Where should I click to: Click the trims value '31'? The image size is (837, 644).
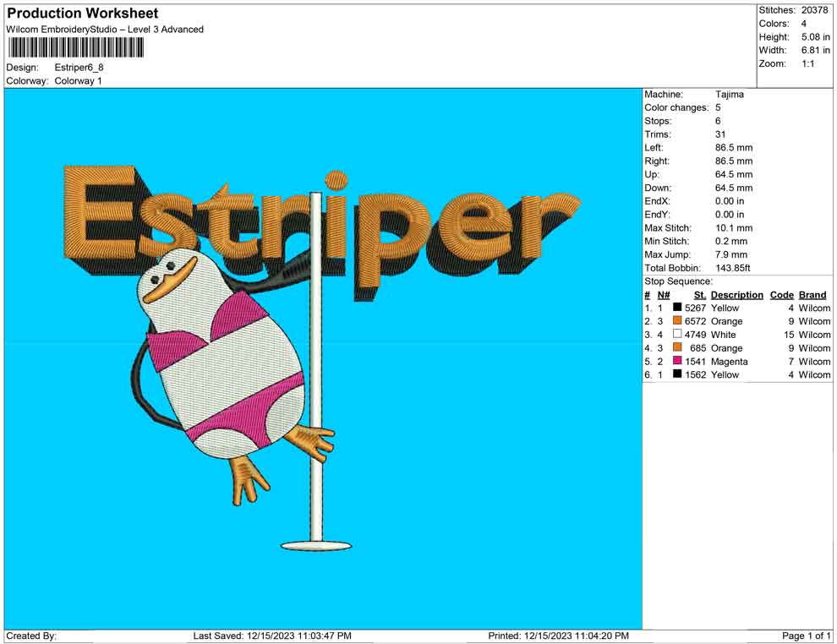720,134
